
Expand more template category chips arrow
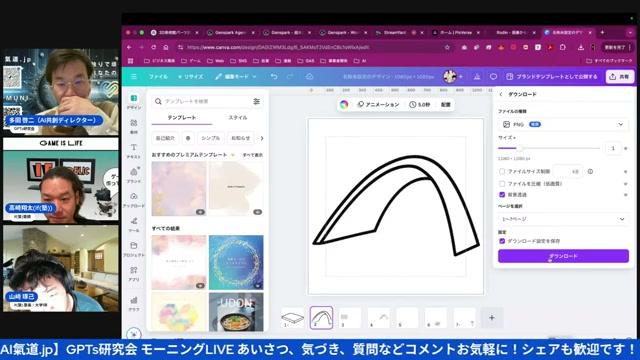pyautogui.click(x=262, y=138)
